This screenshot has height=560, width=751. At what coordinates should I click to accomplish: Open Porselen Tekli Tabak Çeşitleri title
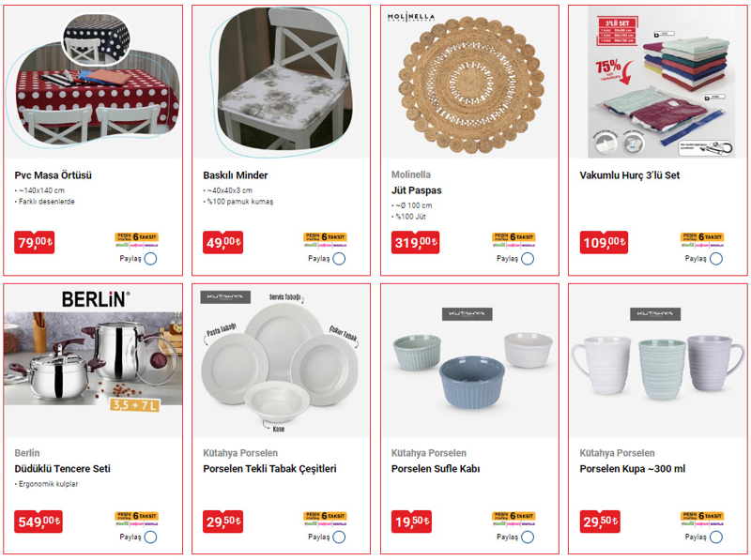point(269,469)
